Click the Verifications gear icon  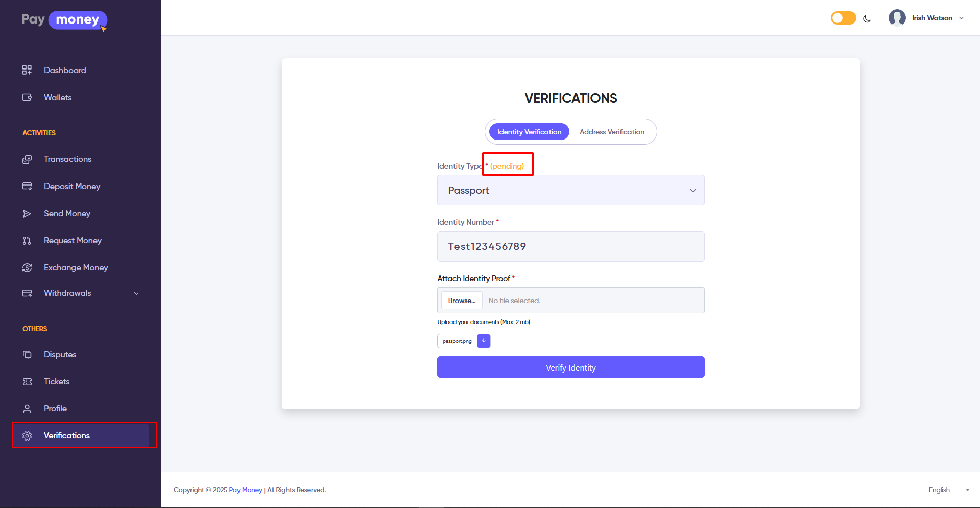[x=27, y=436]
